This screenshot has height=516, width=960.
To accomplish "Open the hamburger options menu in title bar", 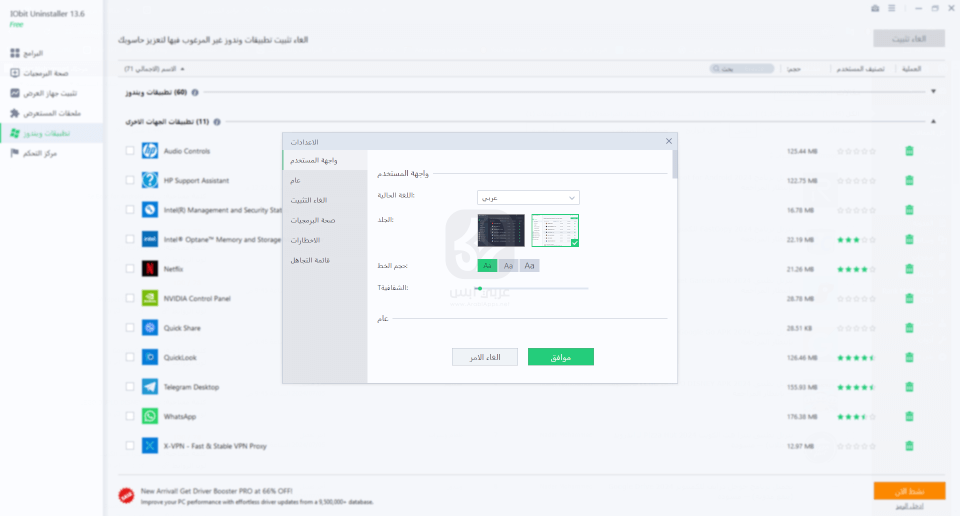I will (891, 9).
